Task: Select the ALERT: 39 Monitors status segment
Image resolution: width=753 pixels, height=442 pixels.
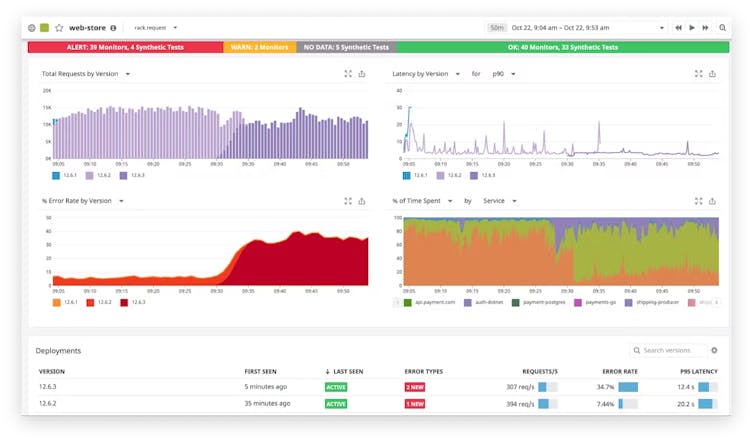Action: (125, 47)
